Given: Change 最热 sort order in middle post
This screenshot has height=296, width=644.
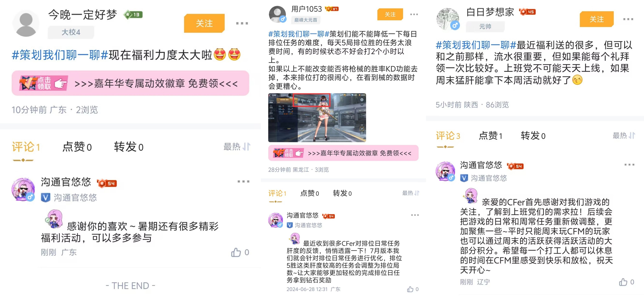Looking at the screenshot, I should pos(411,193).
